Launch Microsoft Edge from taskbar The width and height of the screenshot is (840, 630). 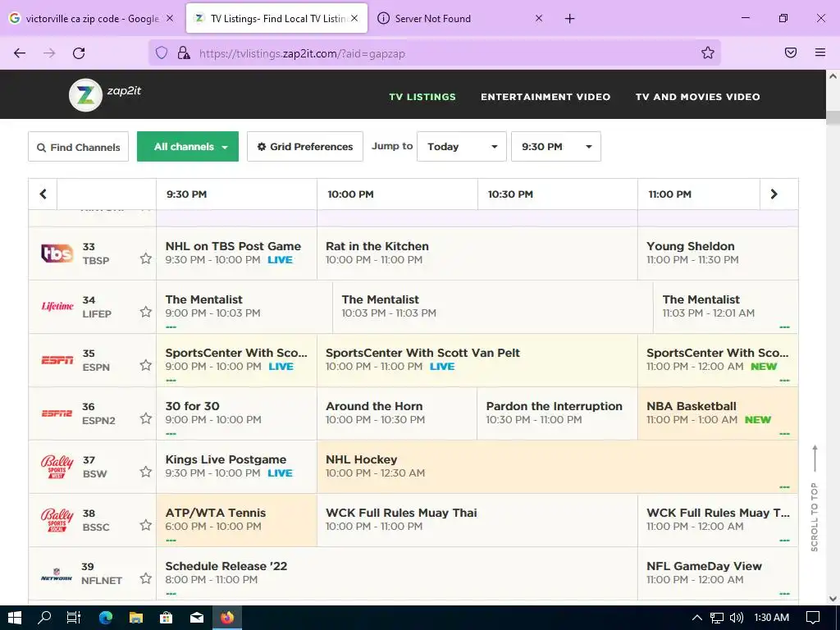click(105, 618)
